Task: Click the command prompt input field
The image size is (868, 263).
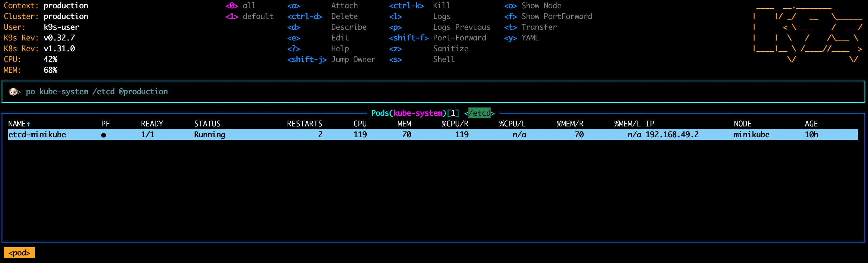Action: [x=433, y=92]
